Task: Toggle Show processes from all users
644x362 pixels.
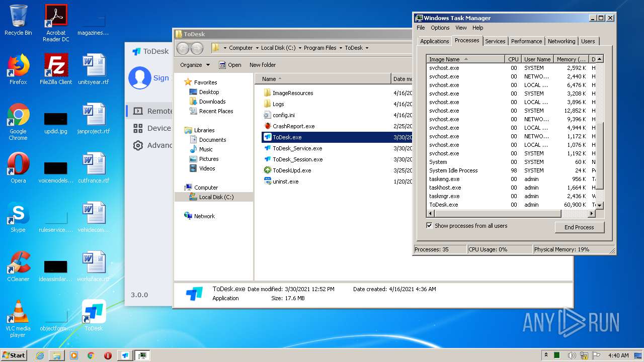Action: [x=429, y=226]
